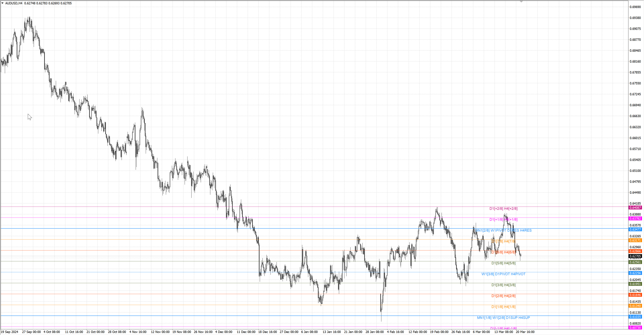This screenshot has height=335, width=644.
Task: Click the 19 Sep 2024 date label
Action: (10, 332)
